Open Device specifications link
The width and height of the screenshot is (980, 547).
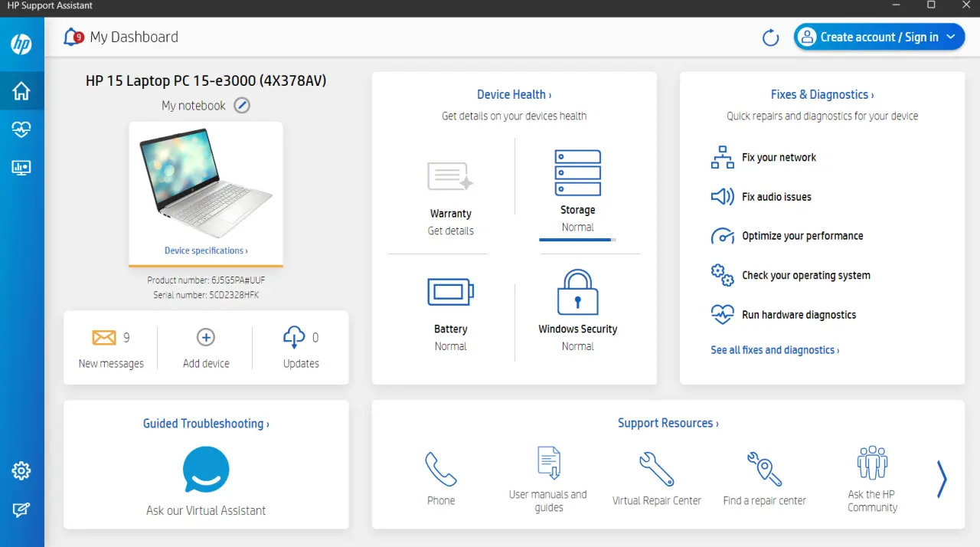[x=206, y=251]
